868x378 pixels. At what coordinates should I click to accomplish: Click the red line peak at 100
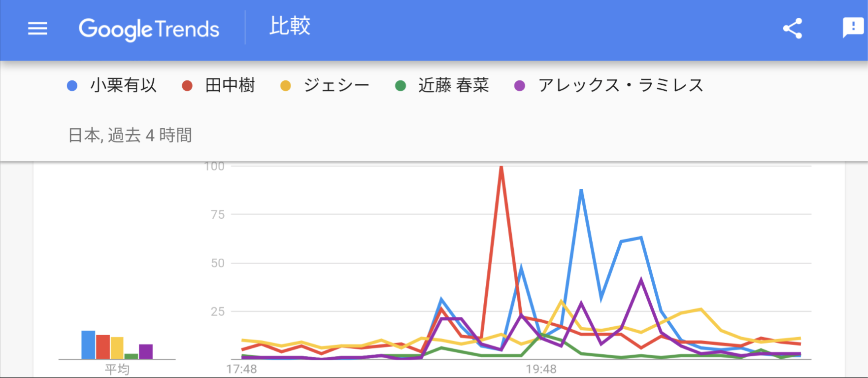501,168
